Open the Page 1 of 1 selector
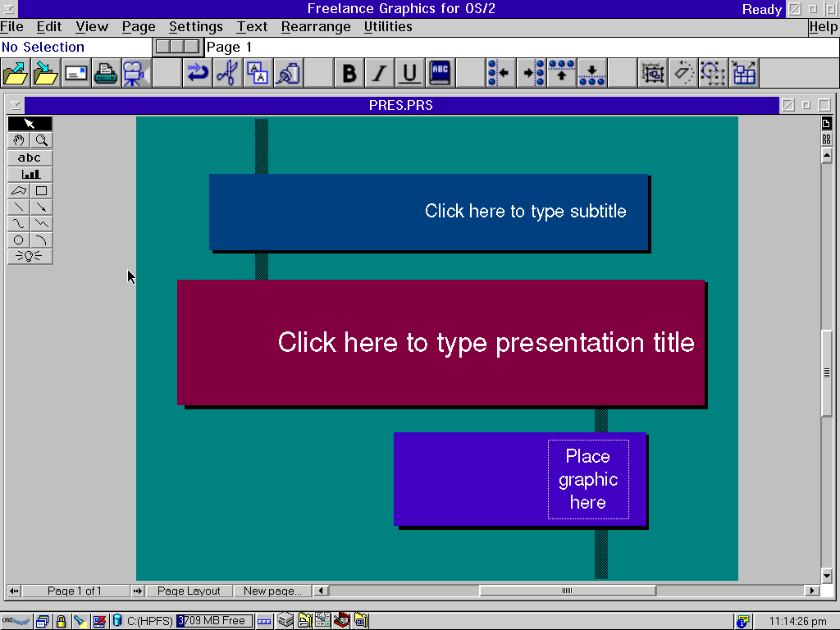Image resolution: width=840 pixels, height=630 pixels. (75, 591)
